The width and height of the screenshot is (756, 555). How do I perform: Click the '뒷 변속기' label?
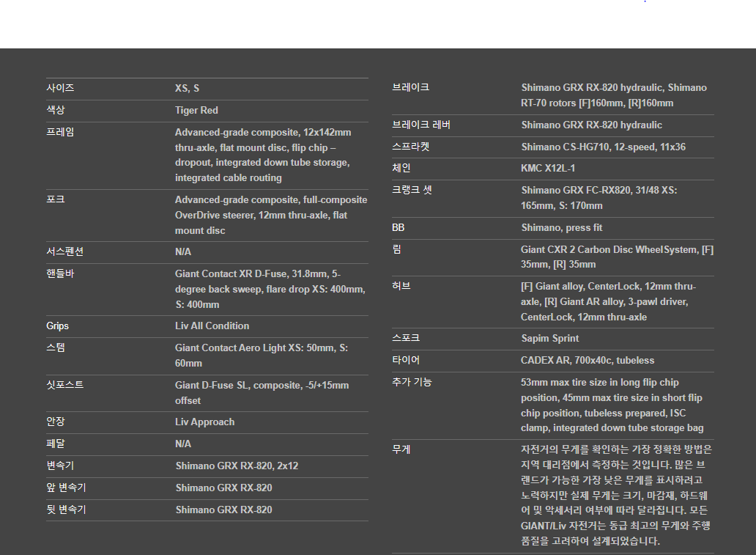point(66,510)
